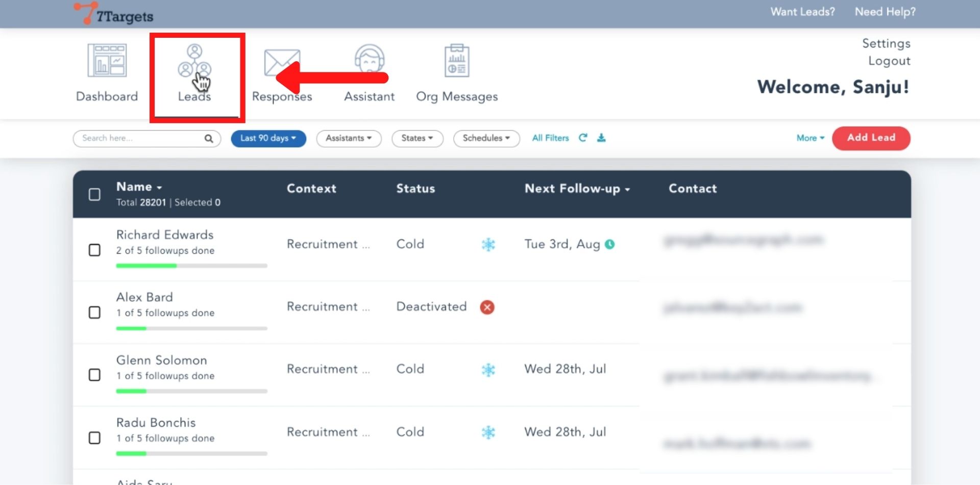The image size is (980, 485).
Task: Click the Add Lead button
Action: point(871,138)
